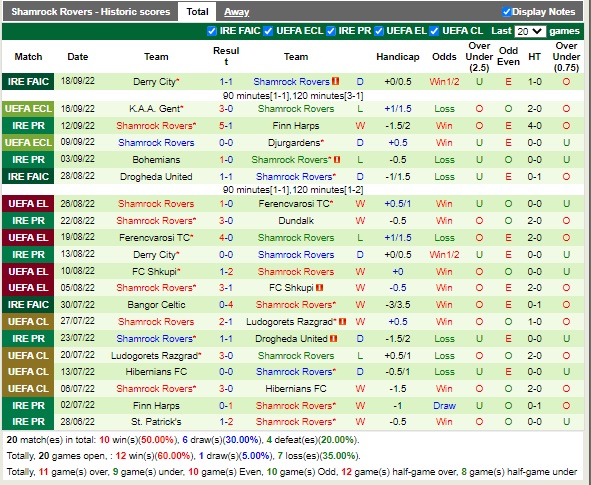The height and width of the screenshot is (485, 591).
Task: Click Win1/2 odds on 13/08/22
Action: pyautogui.click(x=444, y=254)
